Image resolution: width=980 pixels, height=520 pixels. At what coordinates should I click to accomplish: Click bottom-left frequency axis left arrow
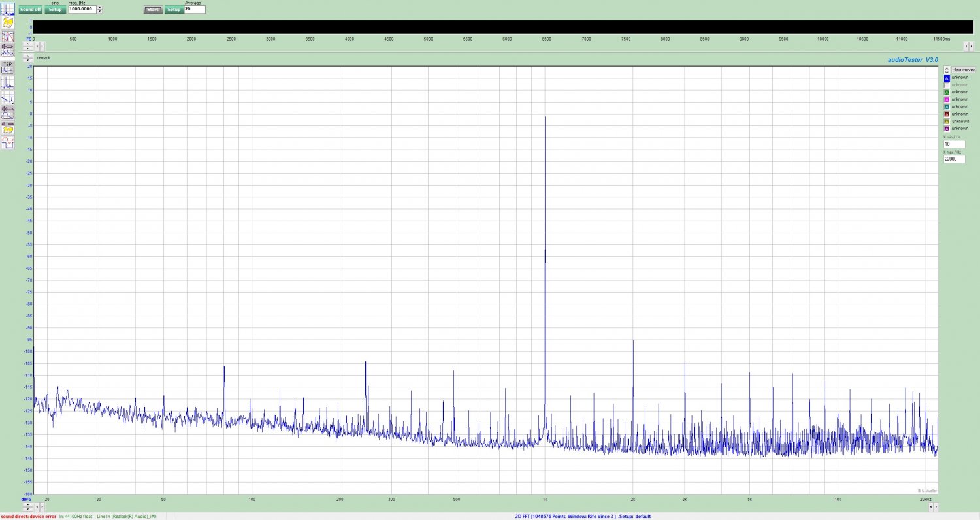37,507
